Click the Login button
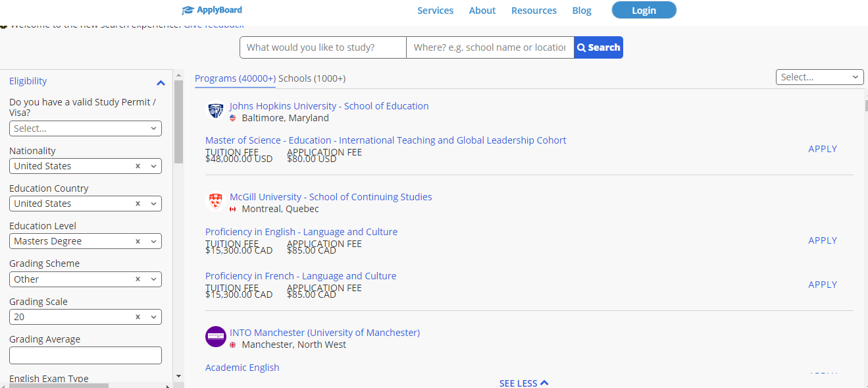Viewport: 868px width, 388px height. tap(644, 10)
